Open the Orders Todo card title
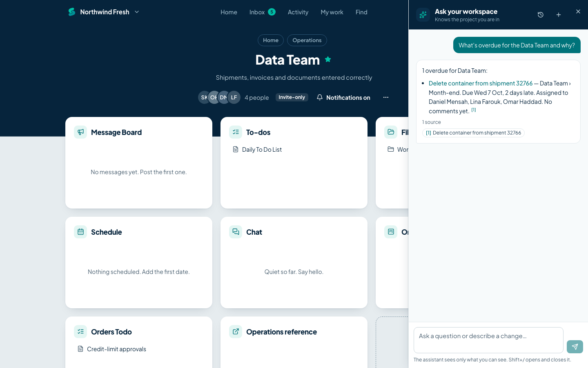 coord(111,332)
